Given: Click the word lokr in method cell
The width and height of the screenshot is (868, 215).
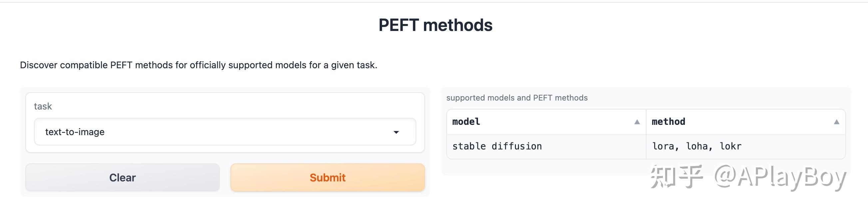Looking at the screenshot, I should pyautogui.click(x=730, y=146).
